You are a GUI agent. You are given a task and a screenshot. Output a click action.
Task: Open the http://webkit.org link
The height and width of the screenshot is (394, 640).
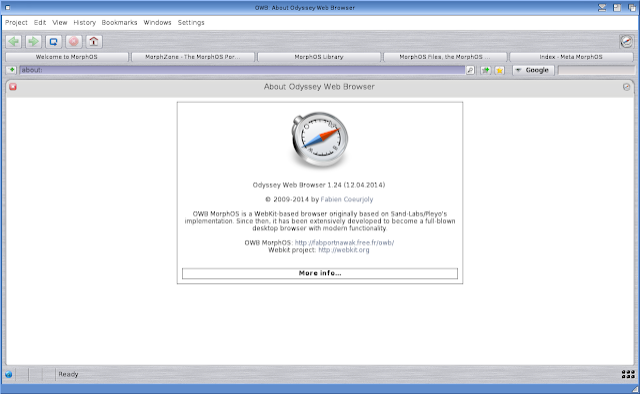click(x=344, y=250)
